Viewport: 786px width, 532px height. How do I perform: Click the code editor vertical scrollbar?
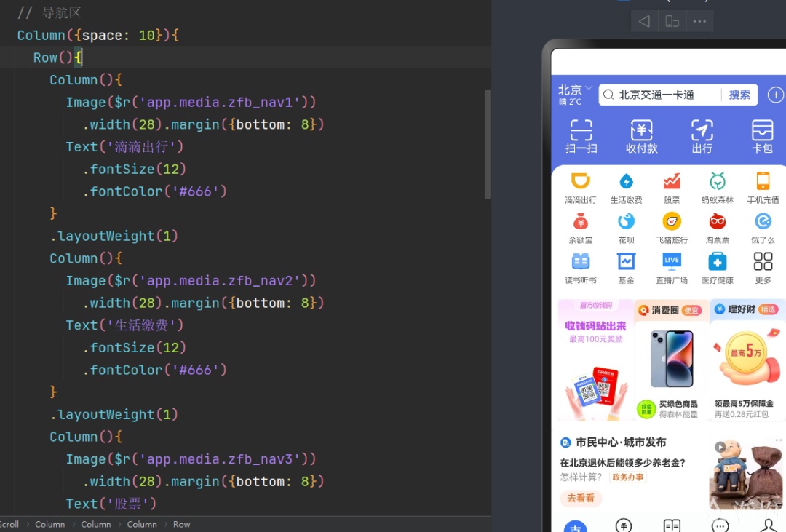click(x=487, y=144)
